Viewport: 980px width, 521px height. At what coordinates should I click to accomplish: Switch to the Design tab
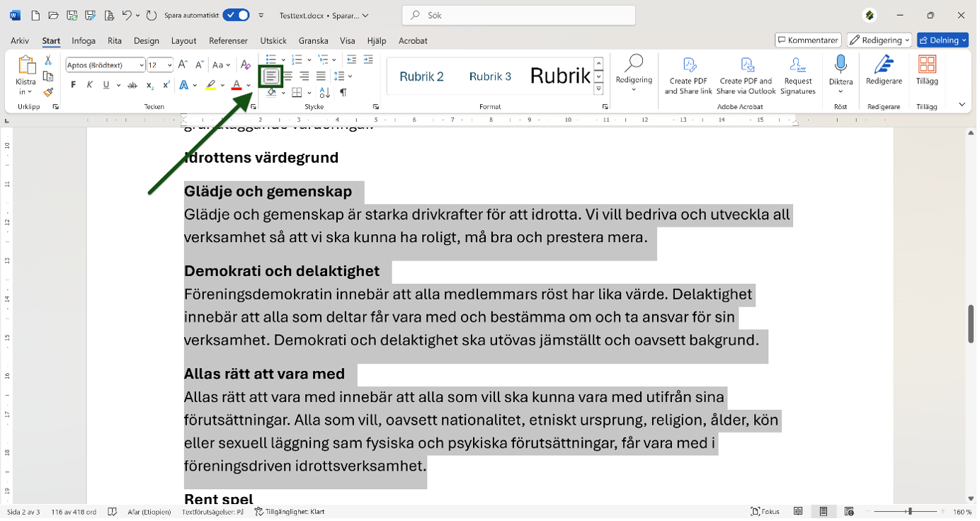(x=147, y=41)
